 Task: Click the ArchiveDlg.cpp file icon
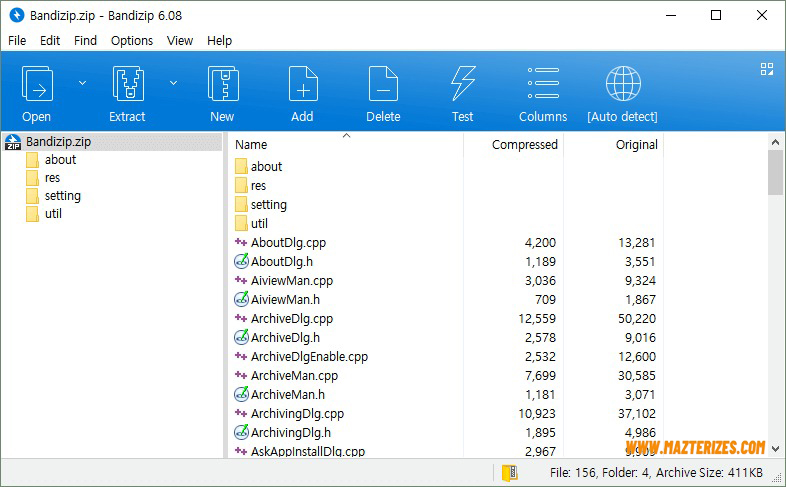point(241,318)
